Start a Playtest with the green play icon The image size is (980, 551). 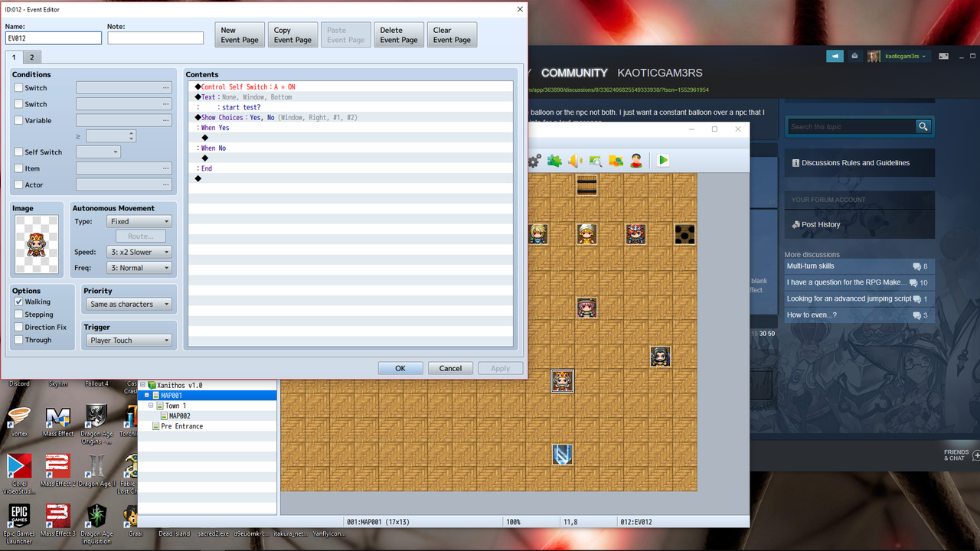coord(661,161)
